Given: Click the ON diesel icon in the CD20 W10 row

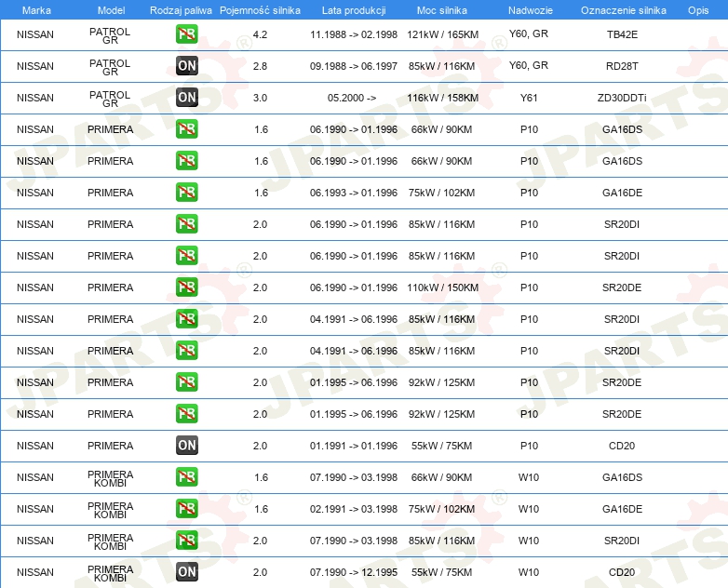Looking at the screenshot, I should pos(186,571).
